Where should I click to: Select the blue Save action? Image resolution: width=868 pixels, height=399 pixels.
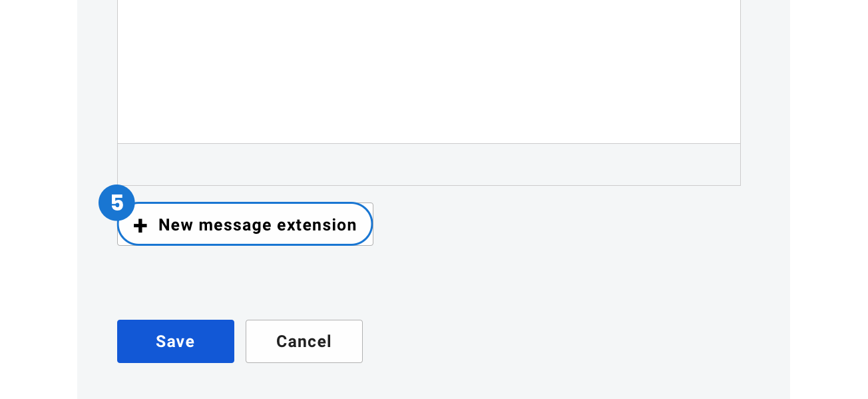click(175, 341)
